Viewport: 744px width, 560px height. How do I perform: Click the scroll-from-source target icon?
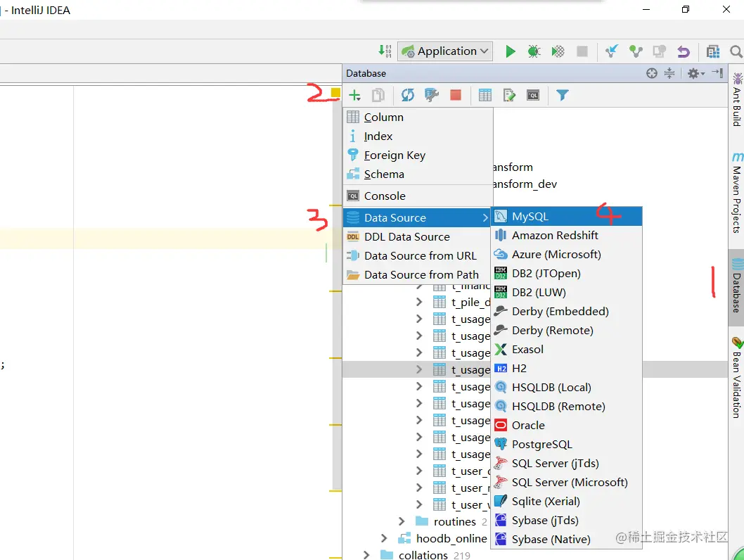point(652,73)
